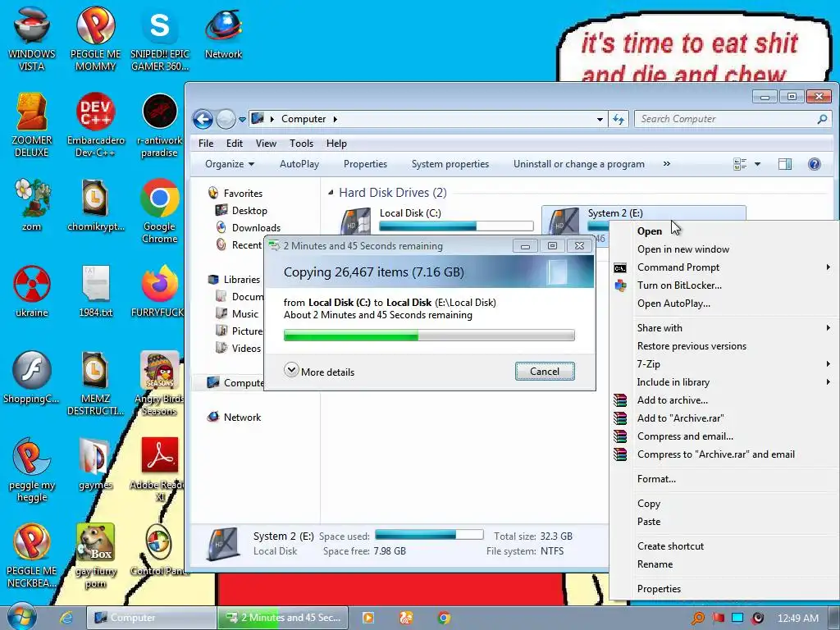Click the Skype SNIPED!! EPIC GAMER icon
The height and width of the screenshot is (630, 840).
tap(160, 39)
